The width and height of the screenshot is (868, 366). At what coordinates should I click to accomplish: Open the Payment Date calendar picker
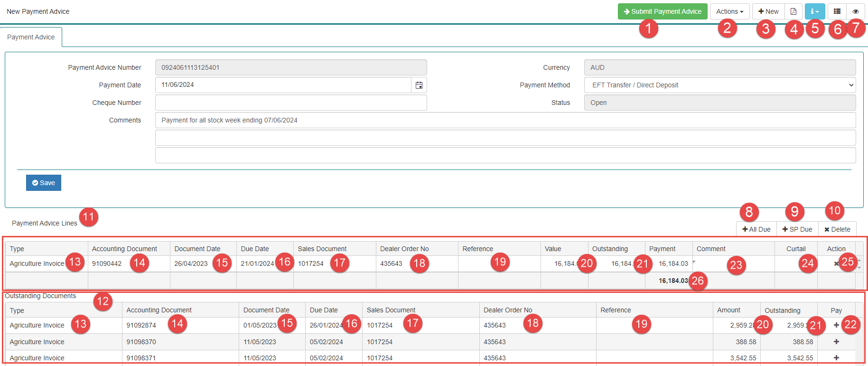click(x=419, y=85)
